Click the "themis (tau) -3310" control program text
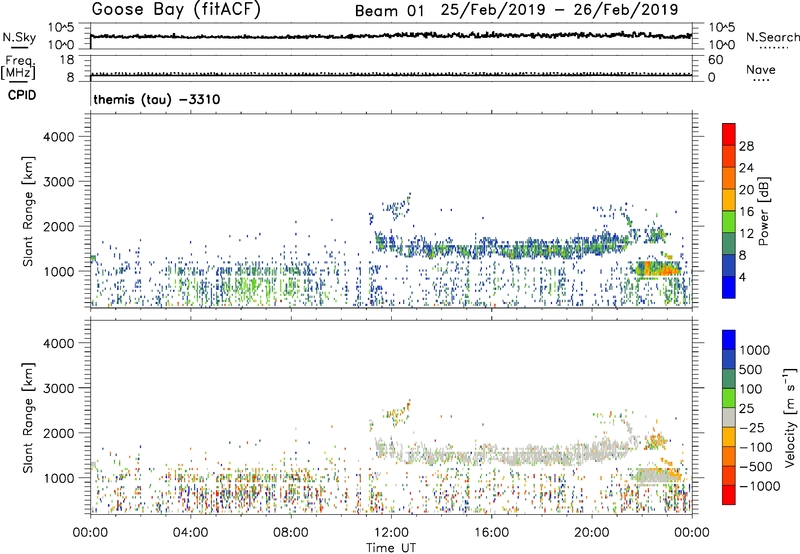Screen dimensions: 800x554 [x=157, y=99]
